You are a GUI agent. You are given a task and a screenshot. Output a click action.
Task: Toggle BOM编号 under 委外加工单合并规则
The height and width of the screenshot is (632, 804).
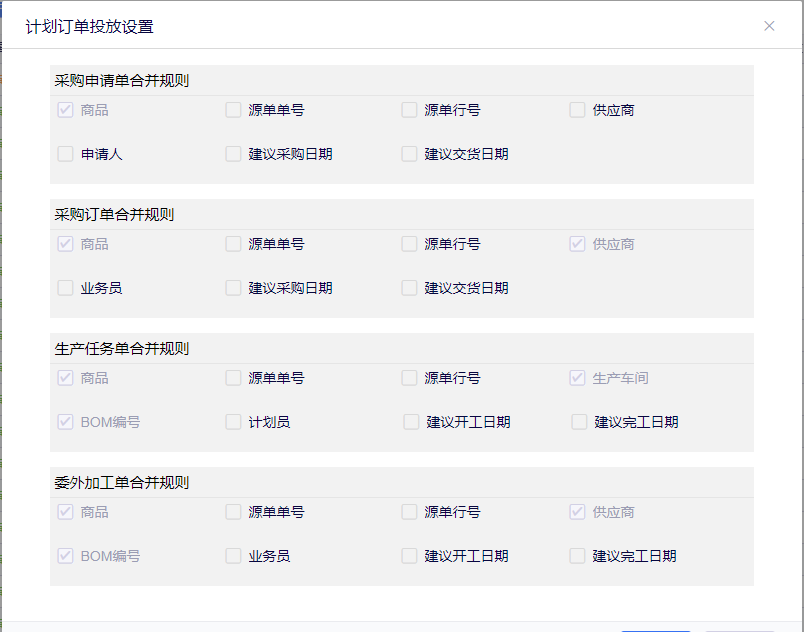click(65, 556)
